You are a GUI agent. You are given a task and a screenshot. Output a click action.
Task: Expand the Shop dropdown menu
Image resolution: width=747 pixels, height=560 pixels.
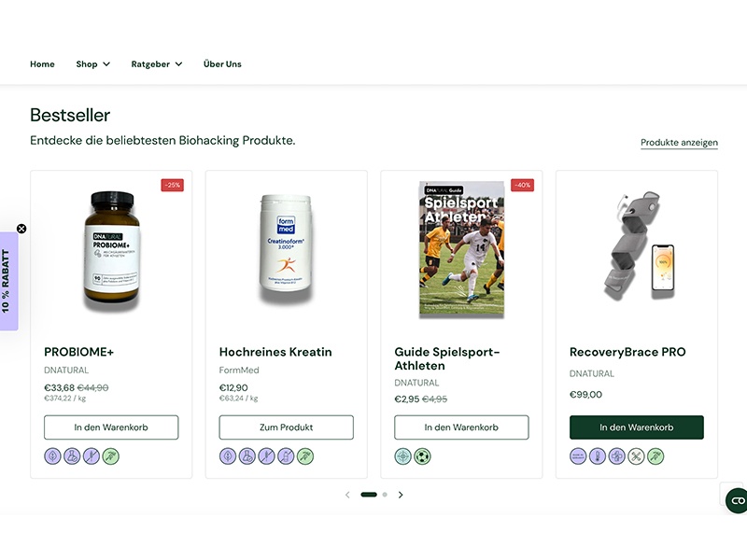pos(92,64)
